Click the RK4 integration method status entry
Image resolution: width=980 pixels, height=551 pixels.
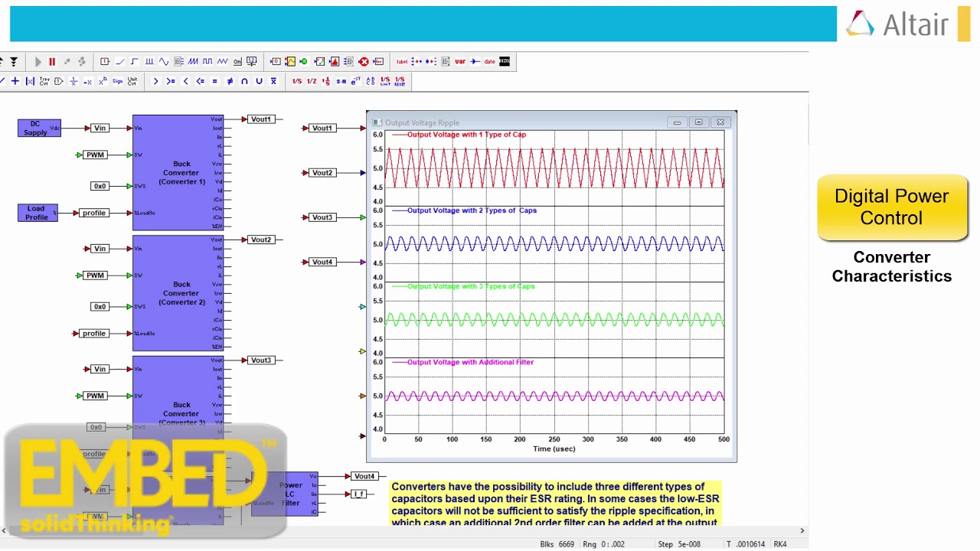[780, 544]
